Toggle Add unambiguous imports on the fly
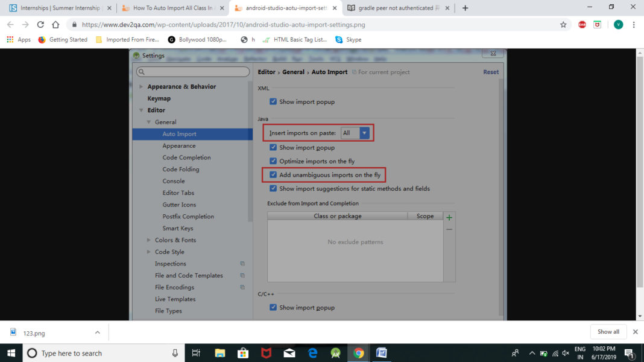 coord(273,174)
